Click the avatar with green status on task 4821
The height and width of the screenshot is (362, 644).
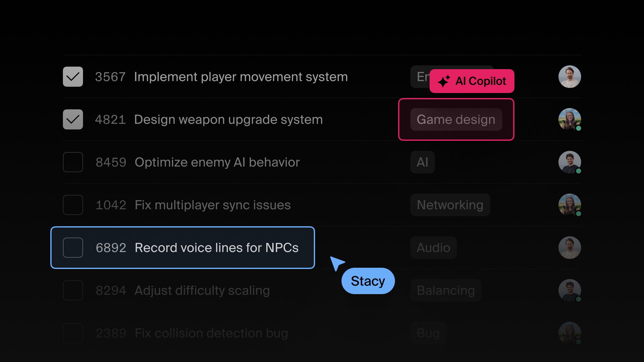pos(569,119)
